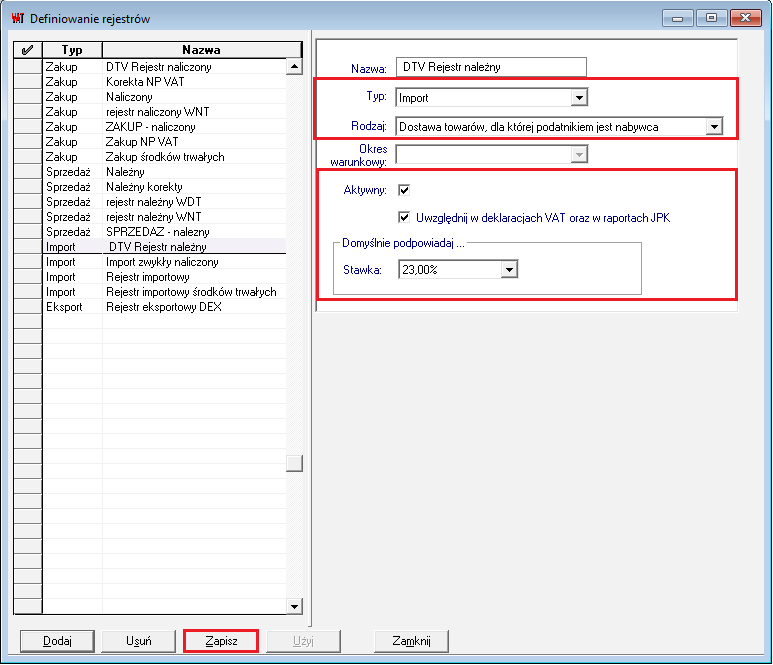The image size is (773, 665).
Task: Click the Zapisz button
Action: pyautogui.click(x=221, y=641)
